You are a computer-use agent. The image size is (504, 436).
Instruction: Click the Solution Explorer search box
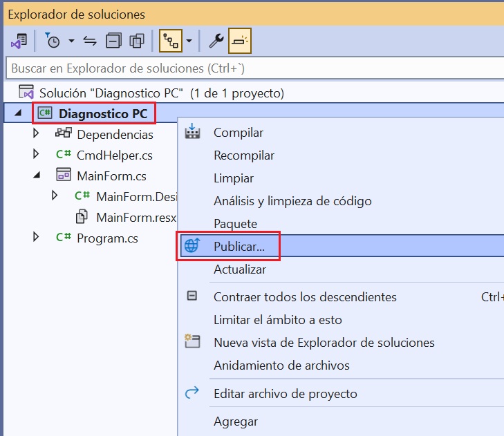coord(252,68)
